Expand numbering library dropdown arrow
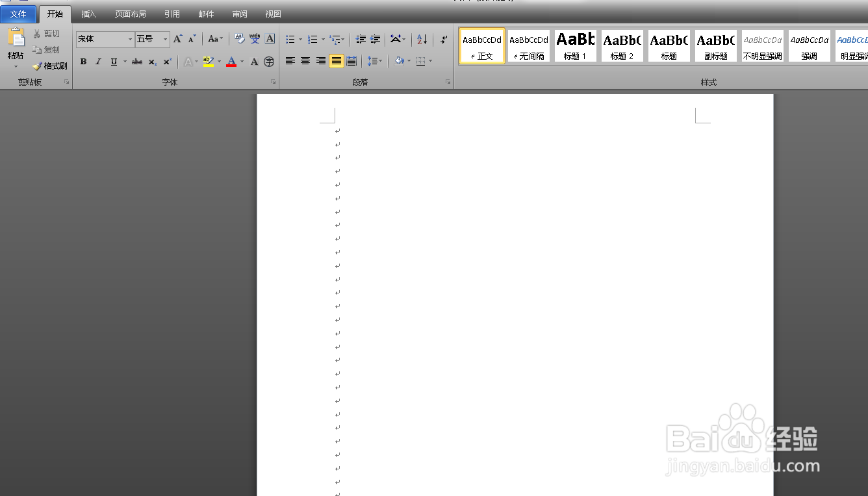The image size is (868, 496). [323, 40]
